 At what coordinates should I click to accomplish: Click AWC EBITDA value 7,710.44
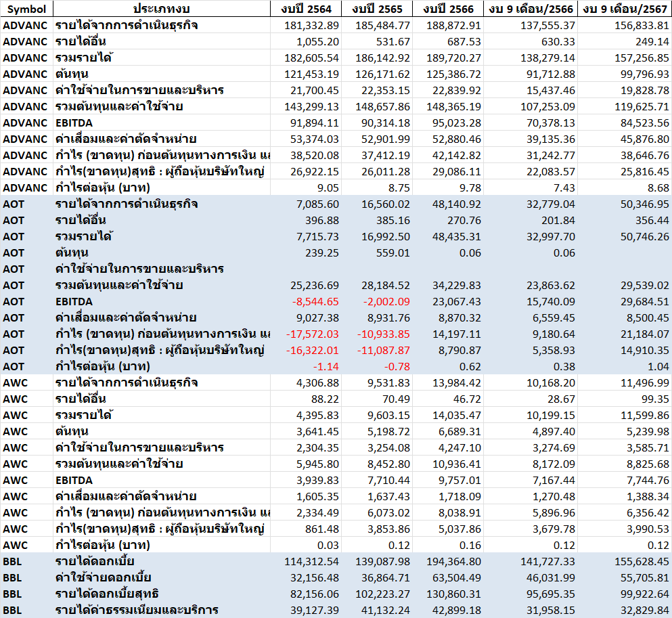click(x=388, y=481)
